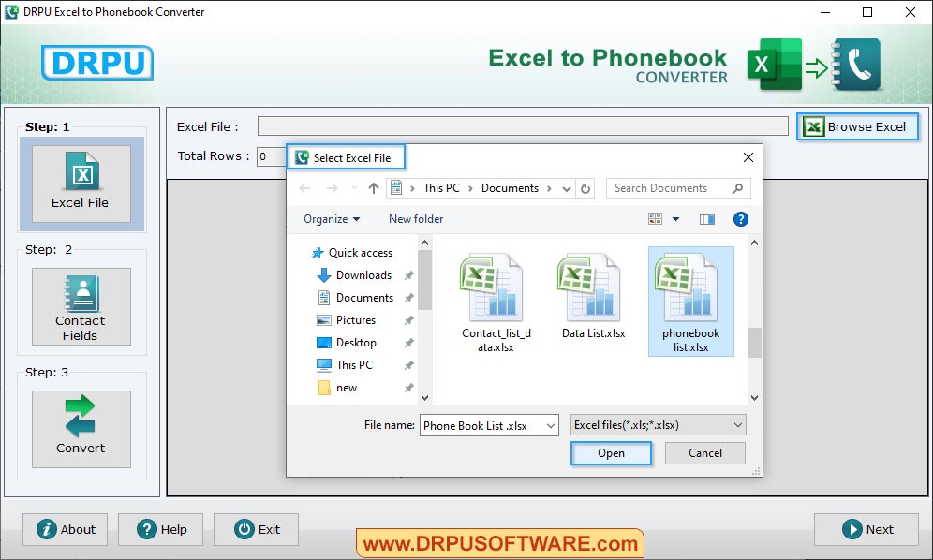This screenshot has width=933, height=560.
Task: Navigate to This PC in the sidebar
Action: click(x=355, y=364)
